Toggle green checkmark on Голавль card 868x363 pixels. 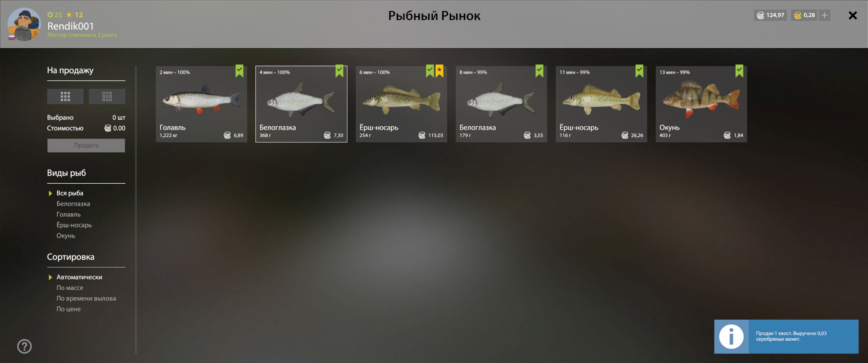click(x=239, y=71)
